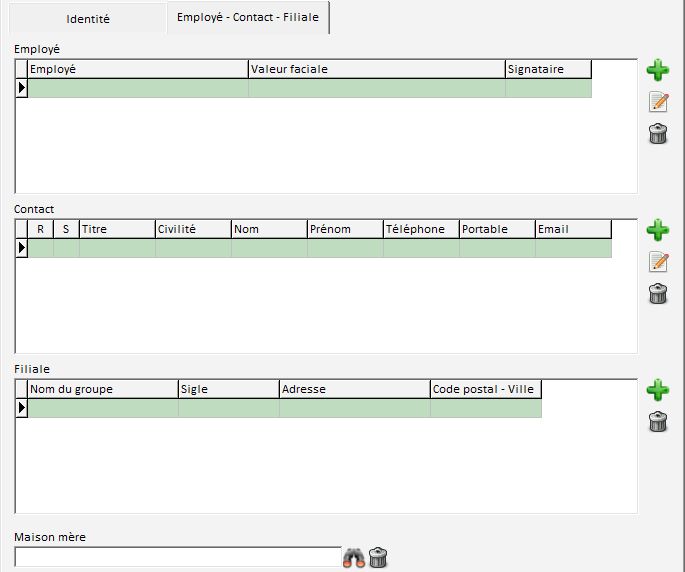Select the Téléphone column header
Image resolution: width=685 pixels, height=572 pixels.
[x=420, y=229]
